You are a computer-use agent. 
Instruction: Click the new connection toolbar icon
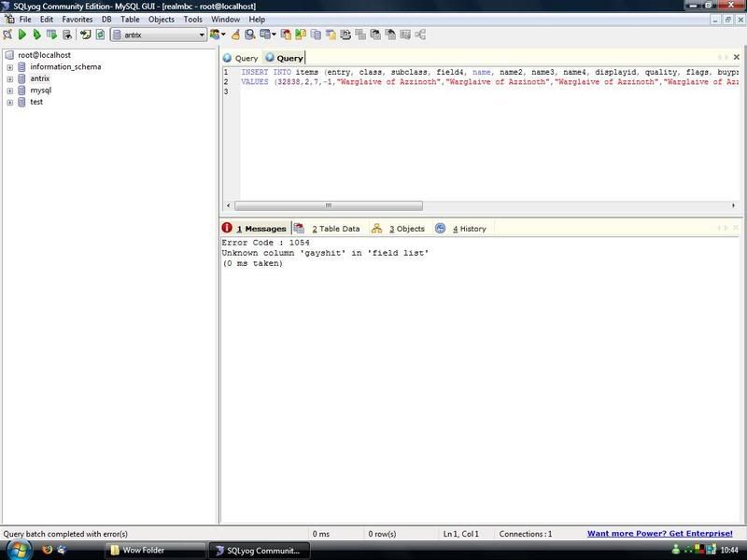click(x=7, y=35)
